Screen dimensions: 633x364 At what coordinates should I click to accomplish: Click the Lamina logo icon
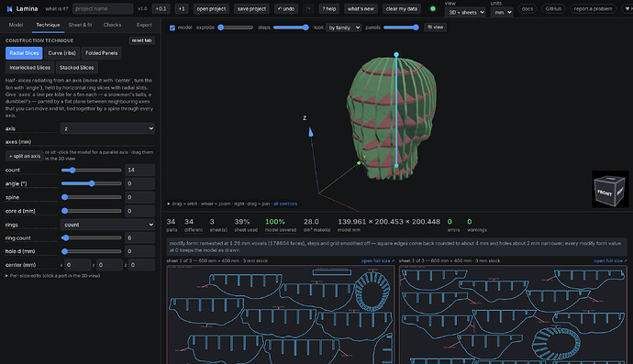[9, 9]
